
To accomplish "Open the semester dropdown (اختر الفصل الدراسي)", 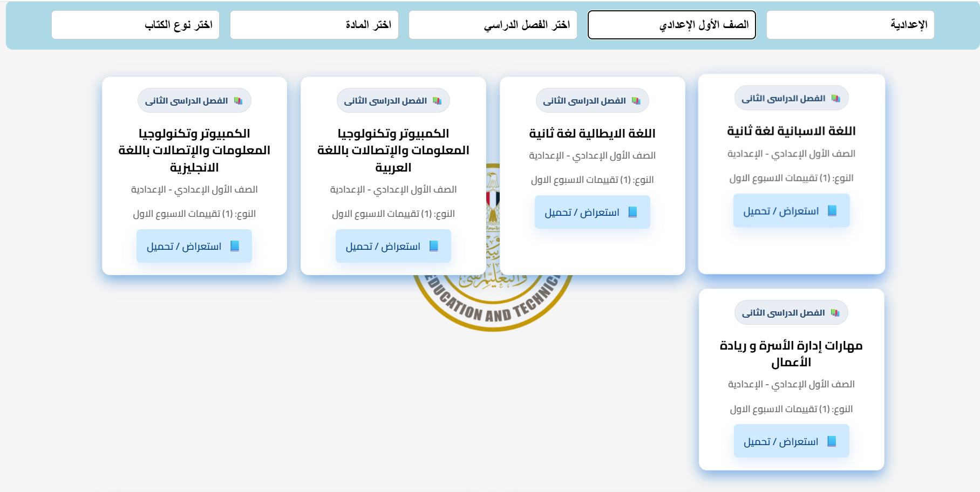I will click(493, 25).
